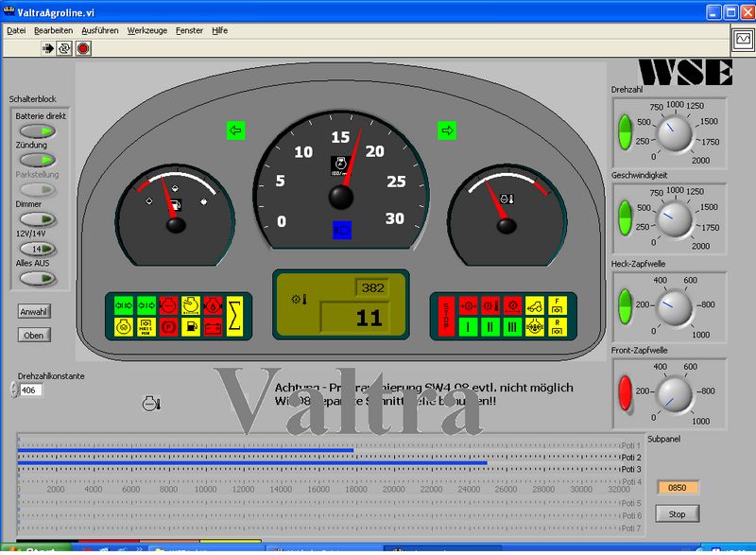Open the Hilfe menu

[x=220, y=30]
